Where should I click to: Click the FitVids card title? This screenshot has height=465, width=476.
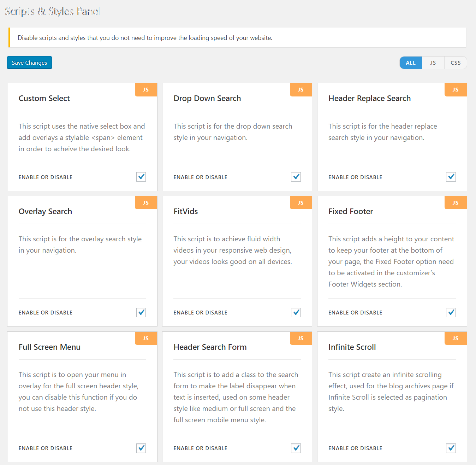click(186, 211)
